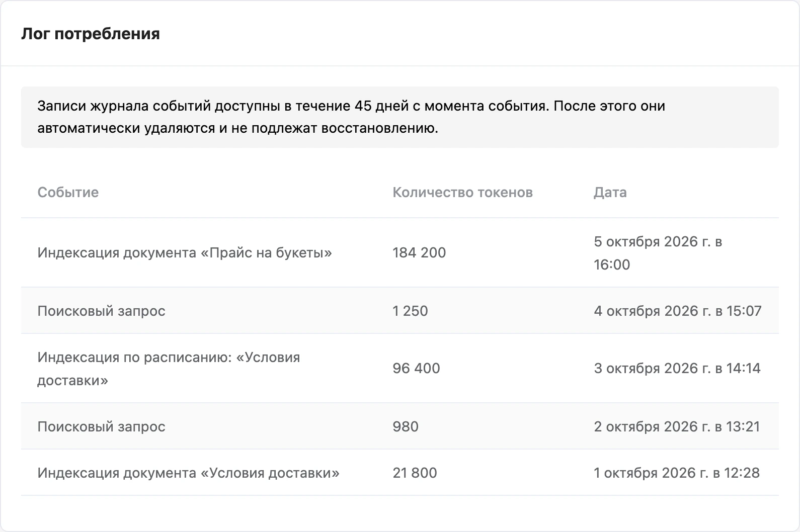Viewport: 800px width, 532px height.
Task: Click the «Дата» column header
Action: 610,192
